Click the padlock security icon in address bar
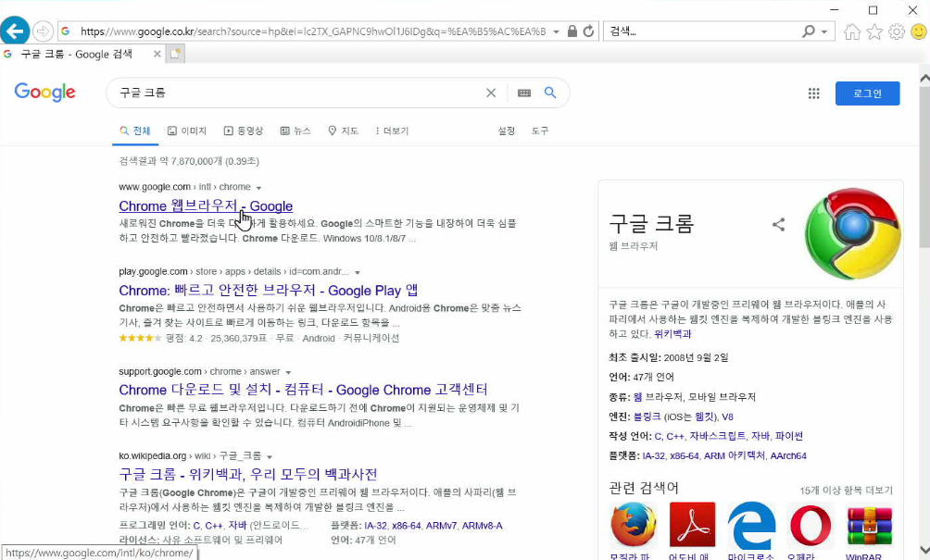 (x=572, y=31)
